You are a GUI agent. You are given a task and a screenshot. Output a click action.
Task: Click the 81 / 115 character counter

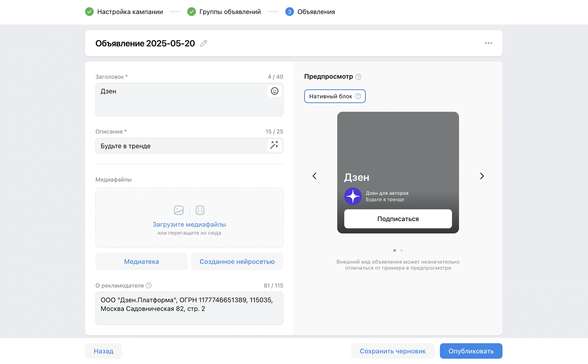point(273,285)
